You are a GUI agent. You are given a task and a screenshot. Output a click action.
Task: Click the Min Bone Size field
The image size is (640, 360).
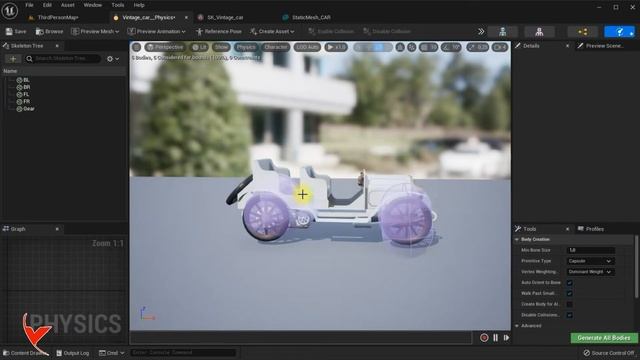pos(591,250)
